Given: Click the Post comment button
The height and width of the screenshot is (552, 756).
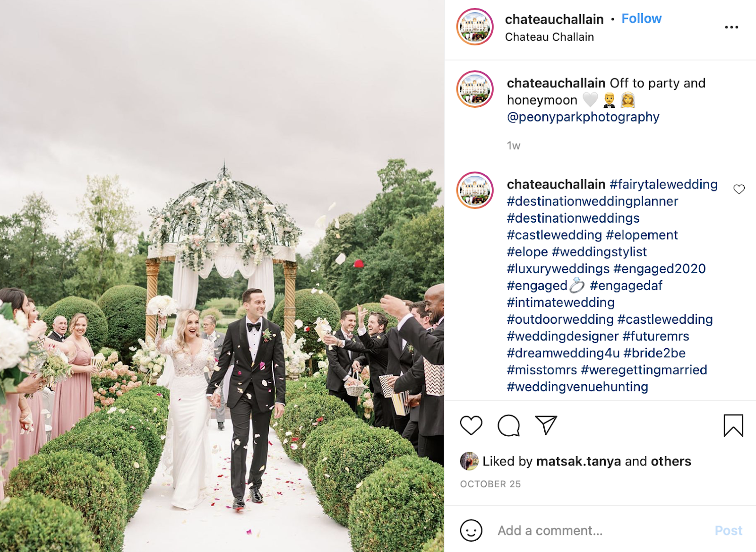Looking at the screenshot, I should [x=728, y=530].
